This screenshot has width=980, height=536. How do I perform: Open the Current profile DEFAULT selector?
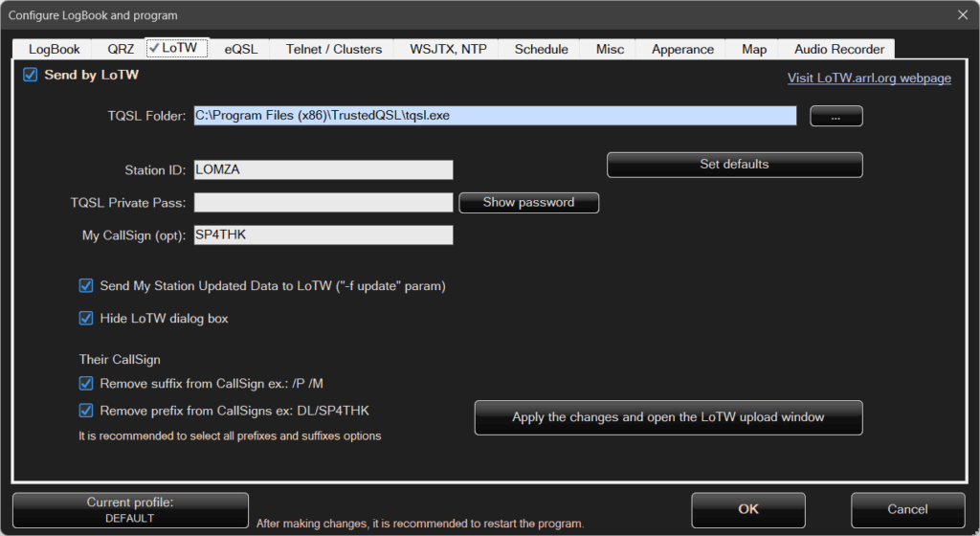[130, 510]
